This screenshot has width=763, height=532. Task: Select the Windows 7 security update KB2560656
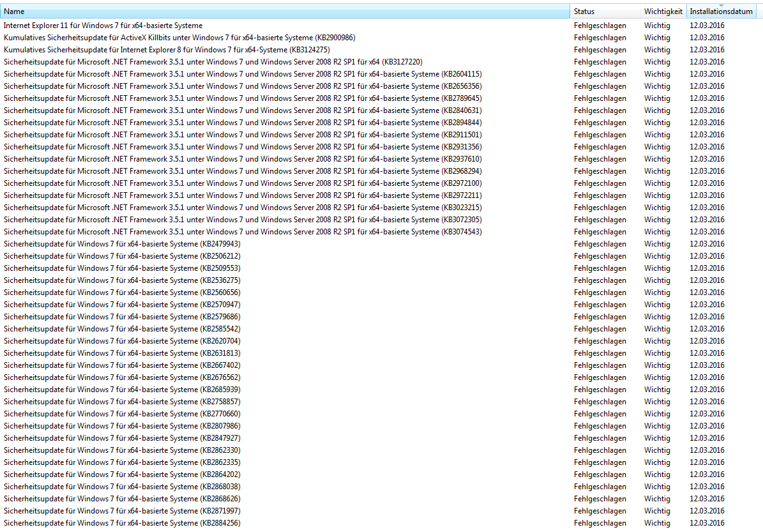coord(122,293)
